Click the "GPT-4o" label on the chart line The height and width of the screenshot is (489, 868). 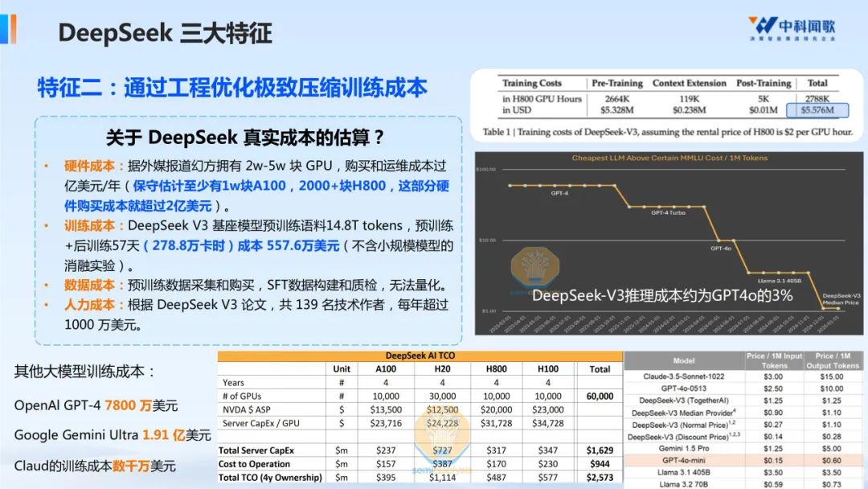(x=721, y=248)
